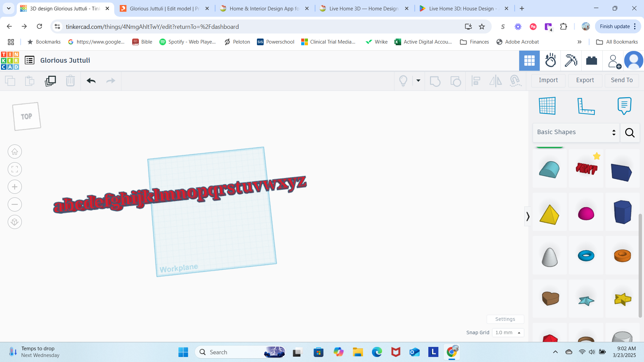
Task: Click the Home view button
Action: (x=15, y=152)
